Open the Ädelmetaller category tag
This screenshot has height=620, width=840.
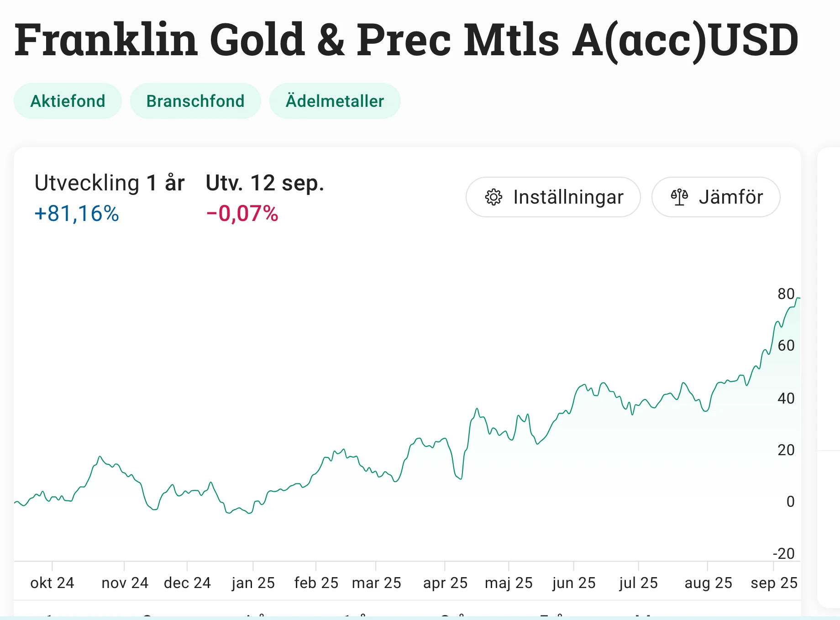335,101
